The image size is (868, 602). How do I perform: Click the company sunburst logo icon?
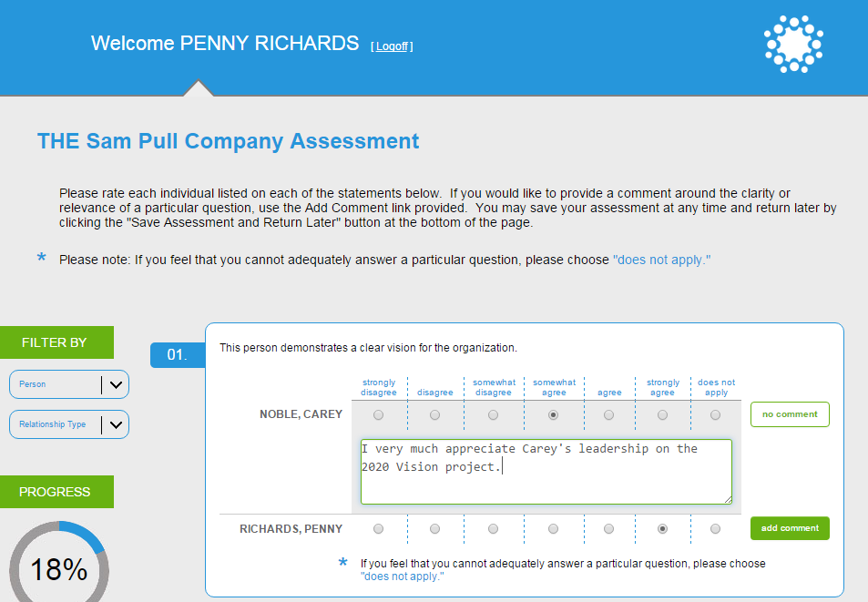793,44
